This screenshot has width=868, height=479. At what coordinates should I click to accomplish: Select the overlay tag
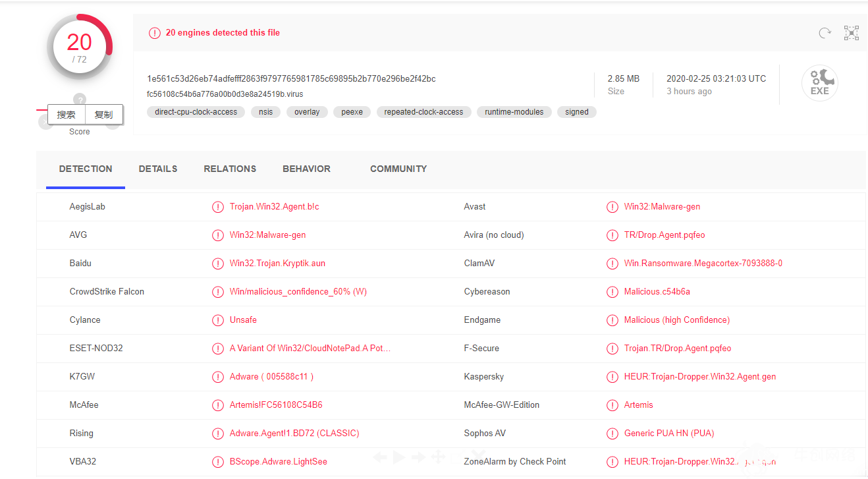click(307, 112)
